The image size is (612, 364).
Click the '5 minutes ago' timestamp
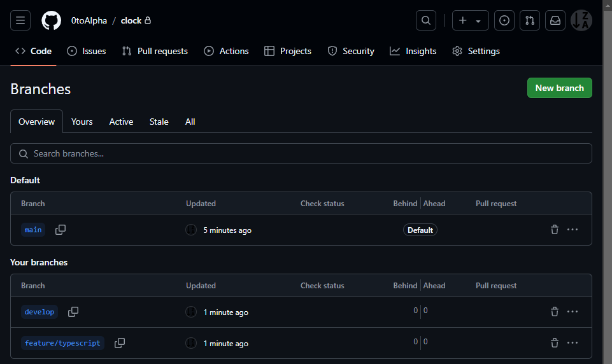(x=227, y=230)
